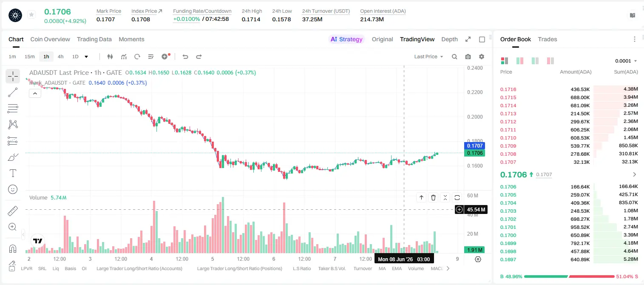
Task: Take a chart snapshot with camera icon
Action: (x=468, y=57)
